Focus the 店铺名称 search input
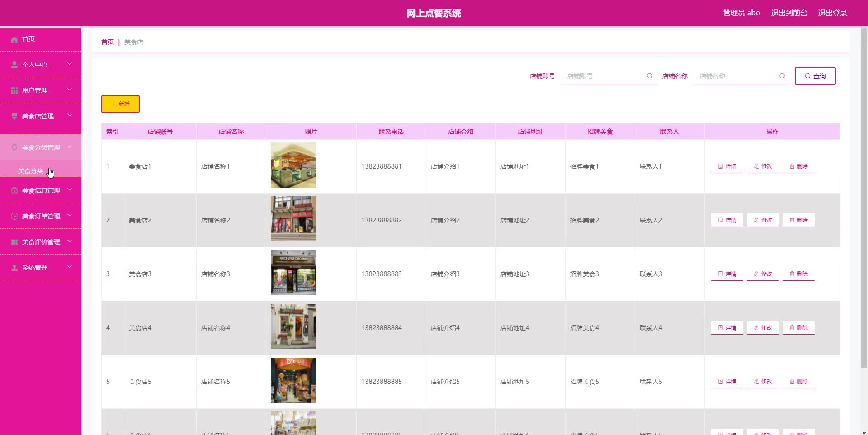This screenshot has width=868, height=435. 741,76
